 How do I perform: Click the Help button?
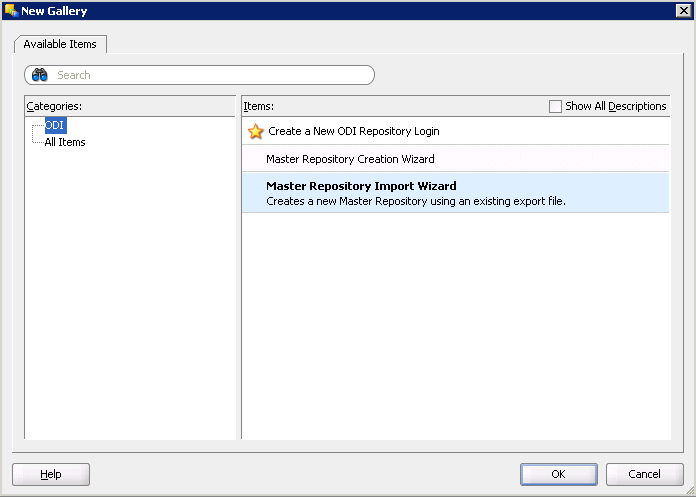pos(51,474)
